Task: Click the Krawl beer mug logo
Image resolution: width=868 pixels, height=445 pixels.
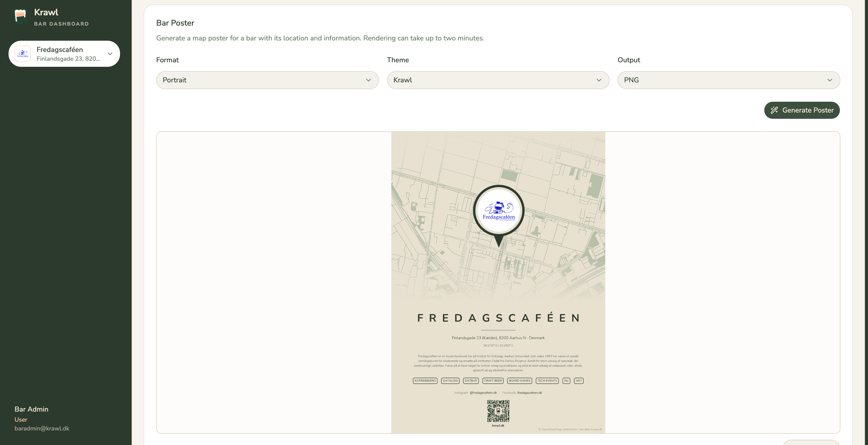Action: click(x=20, y=16)
